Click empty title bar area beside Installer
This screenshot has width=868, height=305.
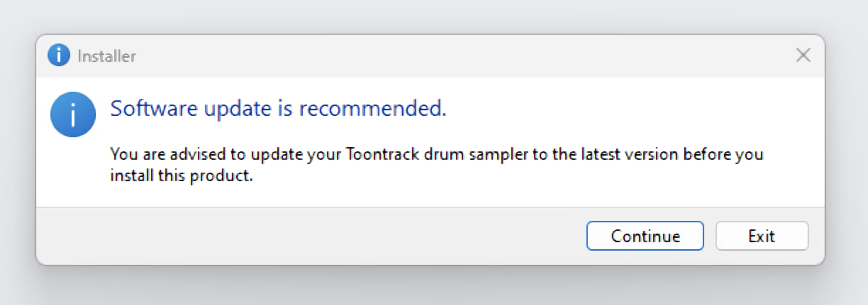point(442,56)
